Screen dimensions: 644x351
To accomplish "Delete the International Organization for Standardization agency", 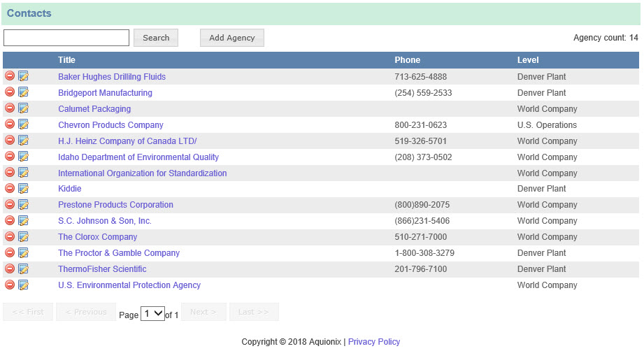I will 10,172.
